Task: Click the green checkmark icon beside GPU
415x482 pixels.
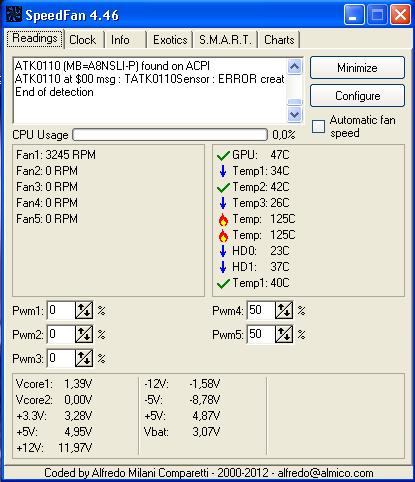Action: pos(223,155)
